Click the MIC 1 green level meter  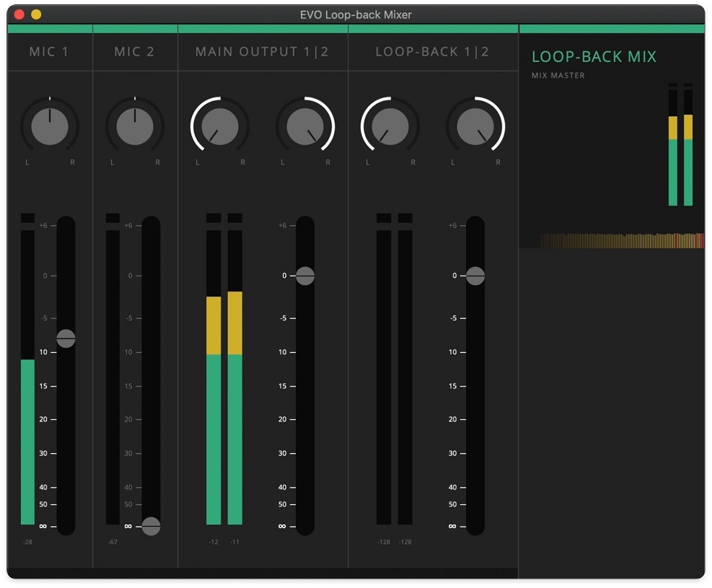click(x=27, y=440)
